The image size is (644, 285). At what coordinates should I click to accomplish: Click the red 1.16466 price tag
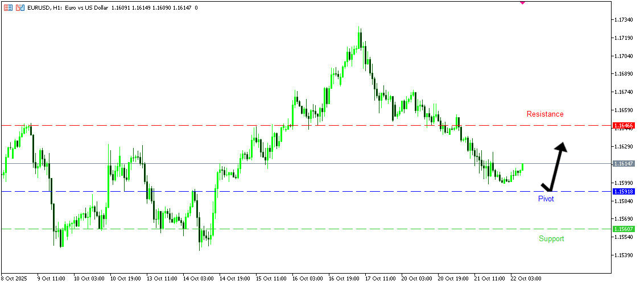coord(624,125)
